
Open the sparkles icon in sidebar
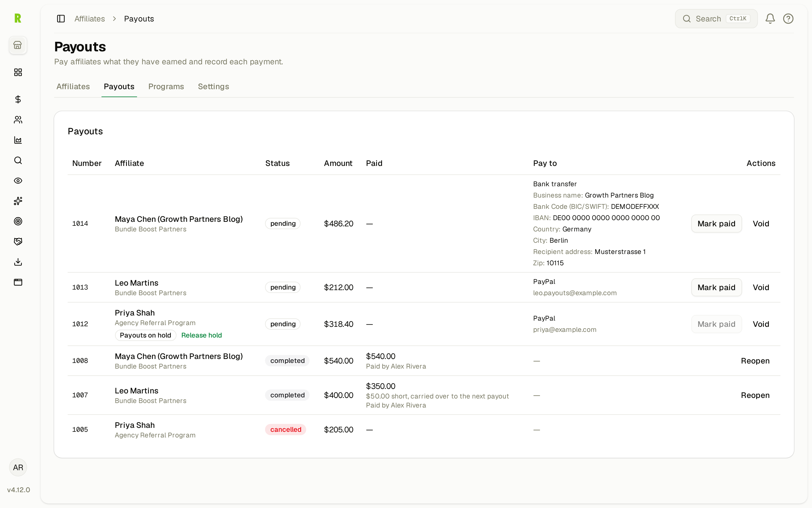[x=18, y=201]
